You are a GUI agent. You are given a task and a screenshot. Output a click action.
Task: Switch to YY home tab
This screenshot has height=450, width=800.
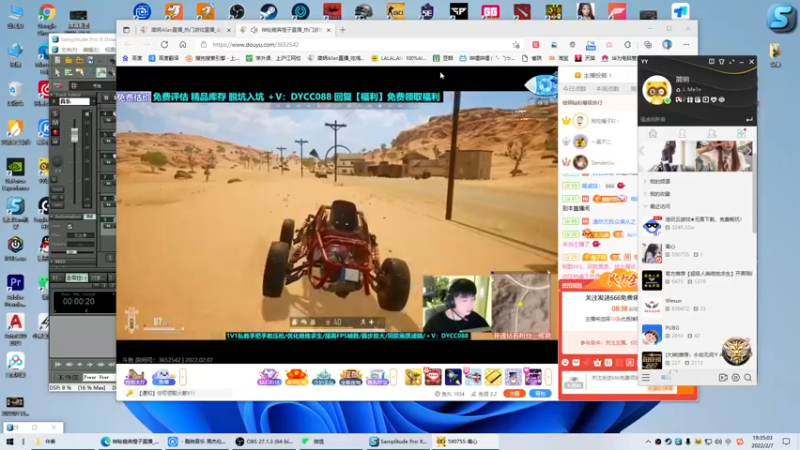pos(653,134)
